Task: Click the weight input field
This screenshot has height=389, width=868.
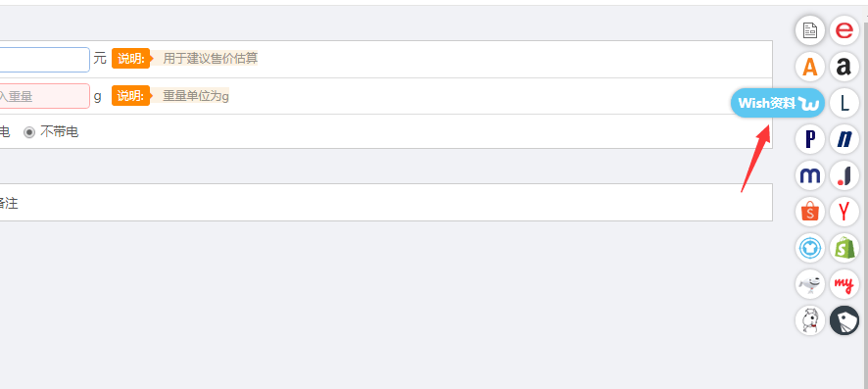Action: coord(44,96)
